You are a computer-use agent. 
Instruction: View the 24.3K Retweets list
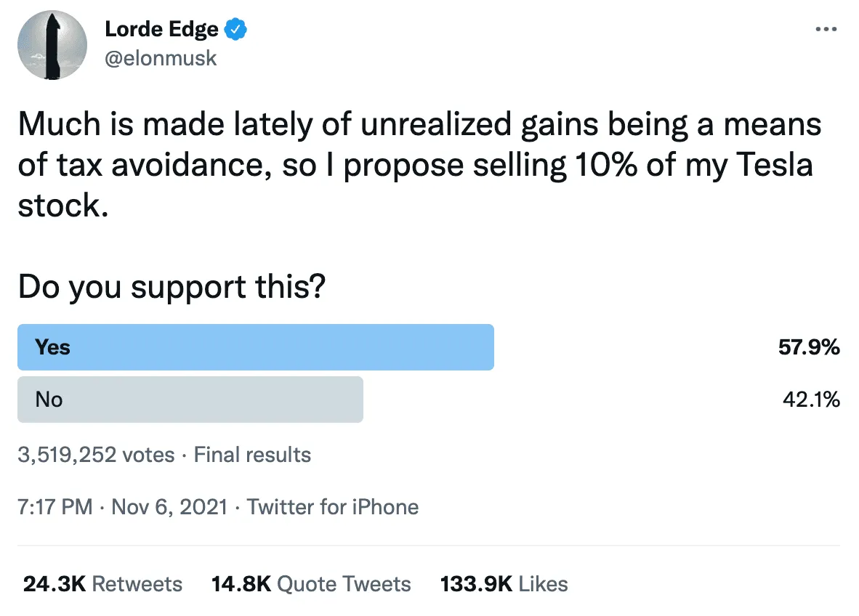pos(102,584)
